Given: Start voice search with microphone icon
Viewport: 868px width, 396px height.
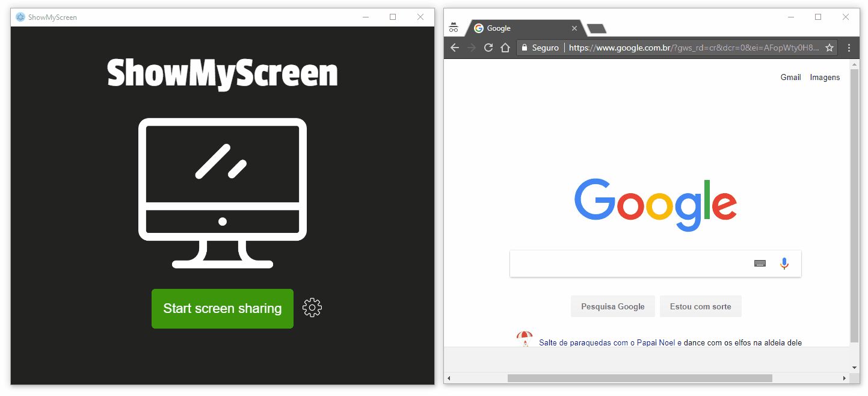Looking at the screenshot, I should point(784,264).
